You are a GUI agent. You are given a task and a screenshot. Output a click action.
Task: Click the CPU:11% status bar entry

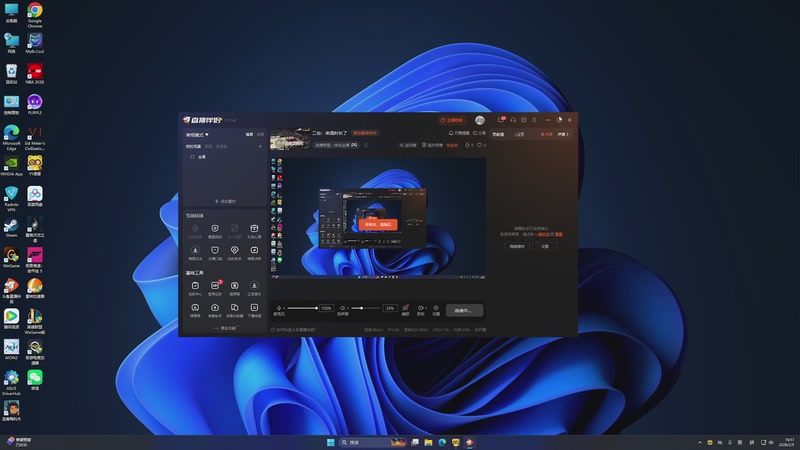click(441, 330)
